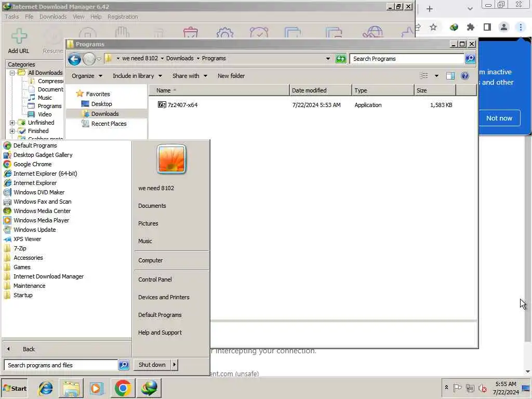Click the volume icon in system tray
This screenshot has width=532, height=399.
click(x=482, y=388)
